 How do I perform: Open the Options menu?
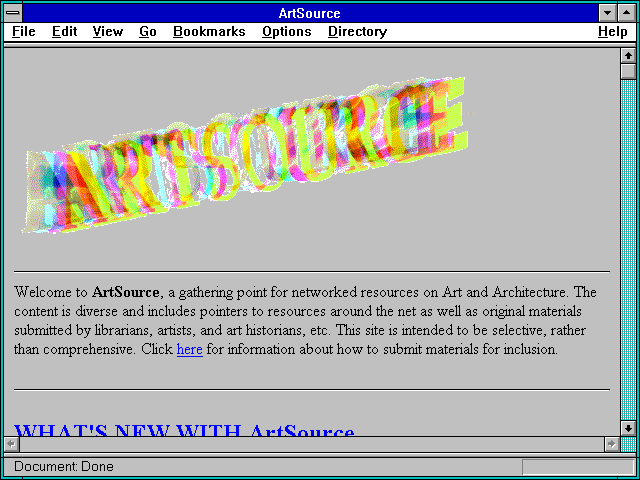coord(287,32)
